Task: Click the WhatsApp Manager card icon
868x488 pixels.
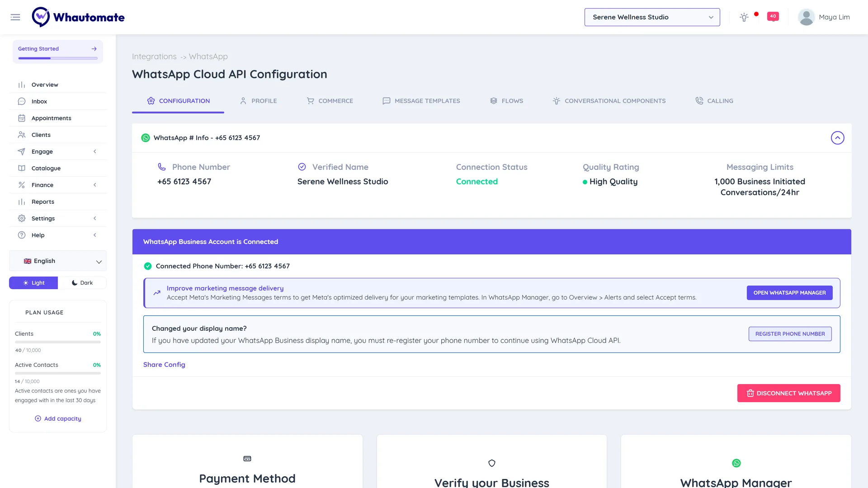Action: (736, 463)
